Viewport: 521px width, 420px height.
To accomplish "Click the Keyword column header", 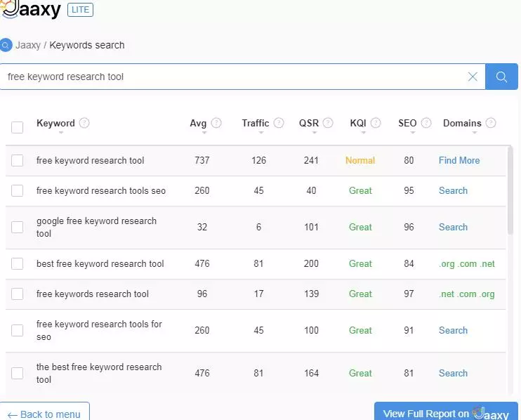I will tap(55, 124).
